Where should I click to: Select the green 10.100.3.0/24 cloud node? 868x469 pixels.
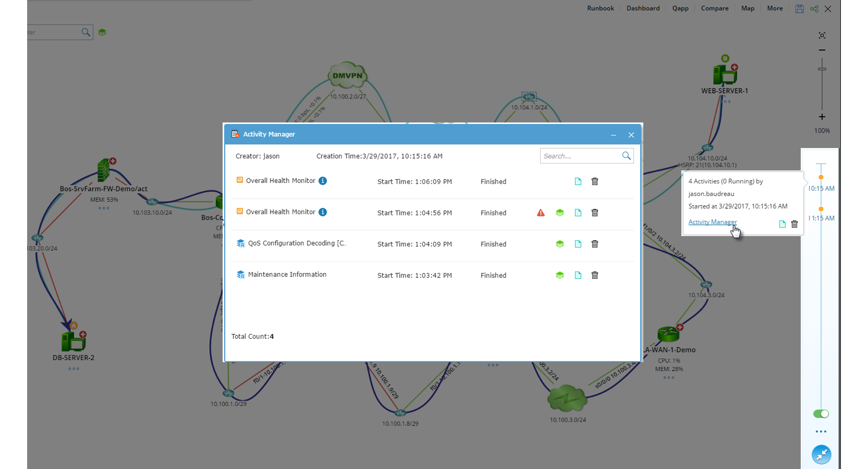[567, 399]
